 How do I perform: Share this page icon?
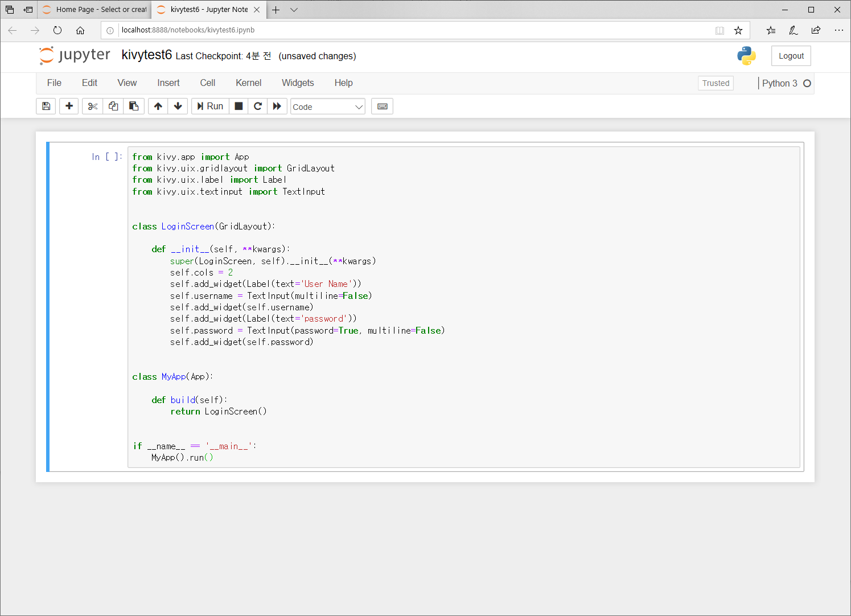point(816,30)
